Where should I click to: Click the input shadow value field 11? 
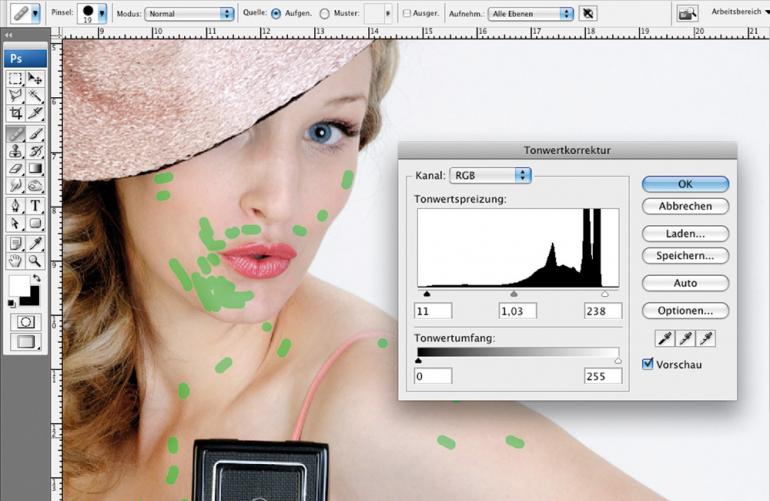pyautogui.click(x=433, y=311)
